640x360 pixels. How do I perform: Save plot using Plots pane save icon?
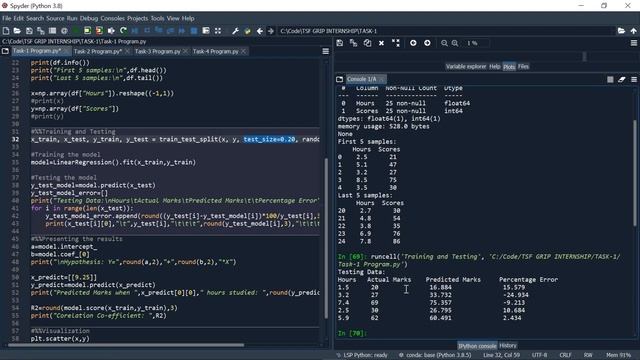click(340, 43)
